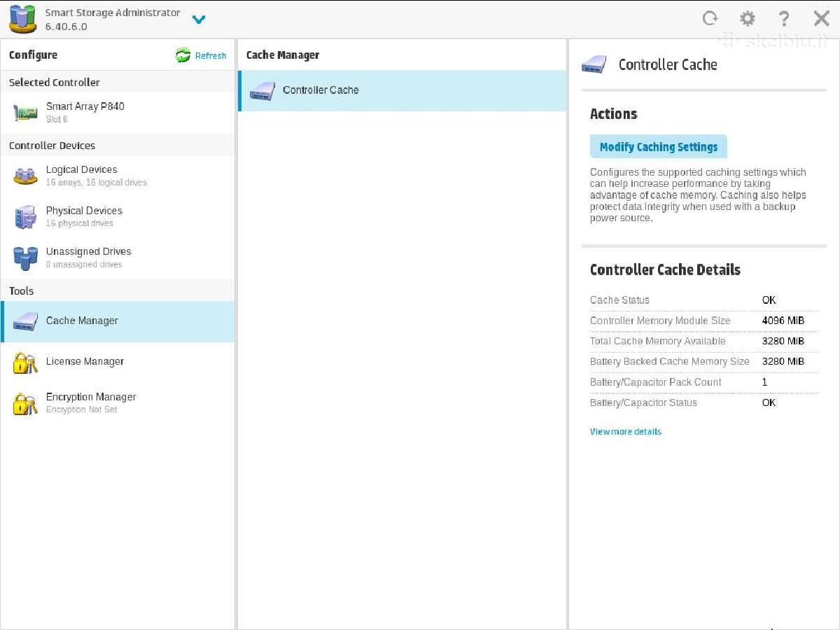Select Controller Cache row in Cache Manager
The height and width of the screenshot is (630, 840).
pyautogui.click(x=402, y=90)
